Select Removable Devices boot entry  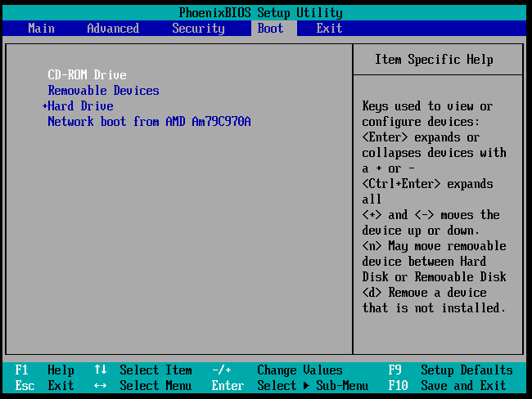(103, 90)
